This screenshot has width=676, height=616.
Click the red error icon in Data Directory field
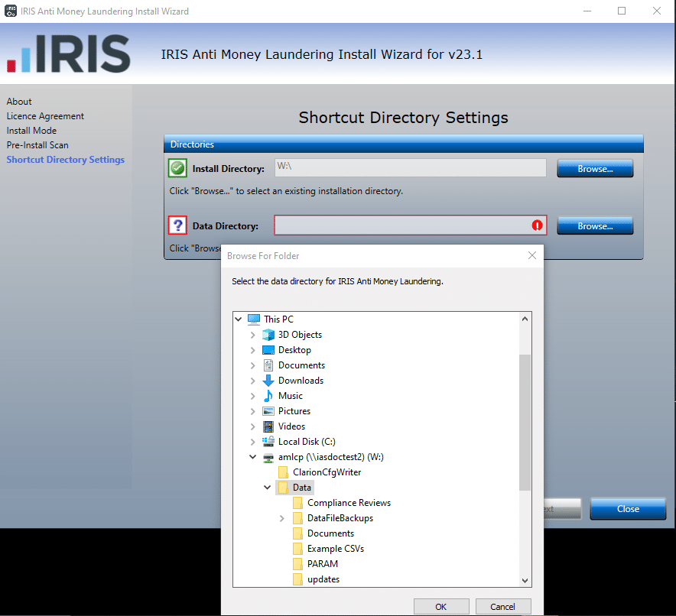pos(537,225)
